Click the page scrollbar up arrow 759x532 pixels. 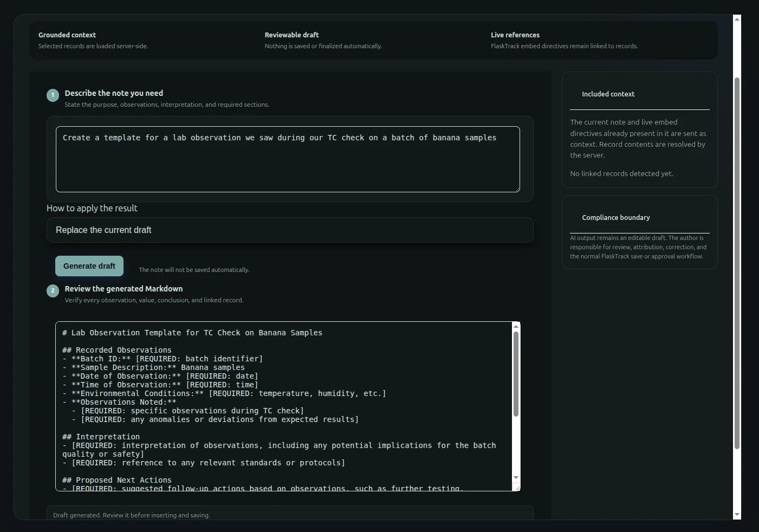click(x=737, y=19)
